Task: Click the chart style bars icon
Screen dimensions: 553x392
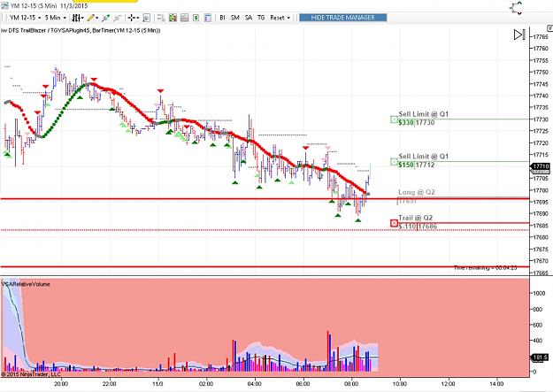Action: (x=76, y=18)
